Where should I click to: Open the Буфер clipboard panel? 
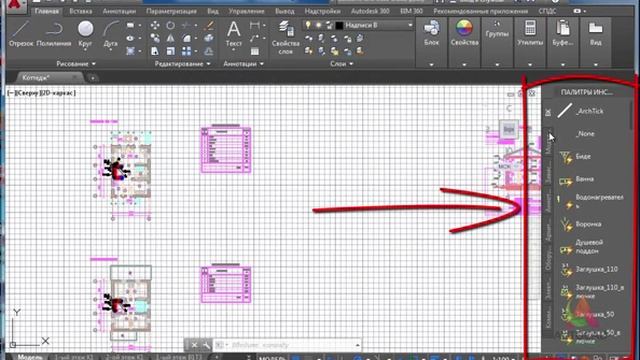(562, 33)
